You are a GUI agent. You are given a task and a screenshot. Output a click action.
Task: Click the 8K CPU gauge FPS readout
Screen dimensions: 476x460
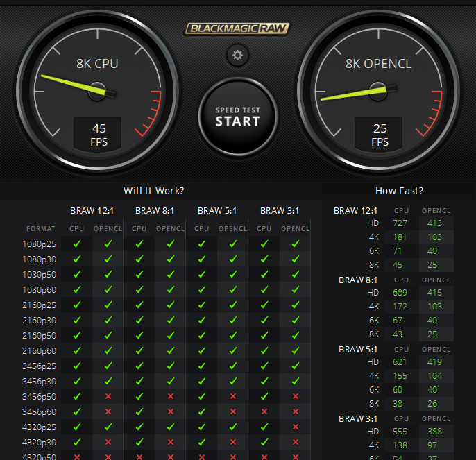pyautogui.click(x=98, y=134)
